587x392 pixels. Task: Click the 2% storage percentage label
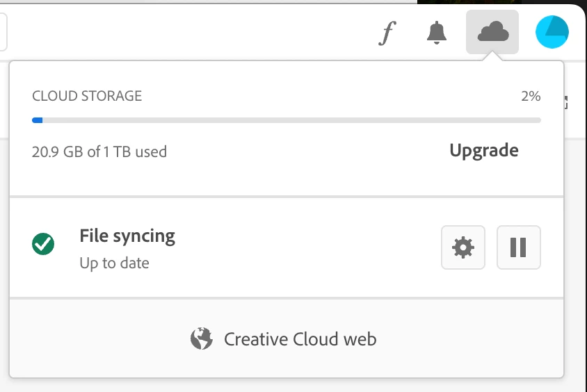530,96
